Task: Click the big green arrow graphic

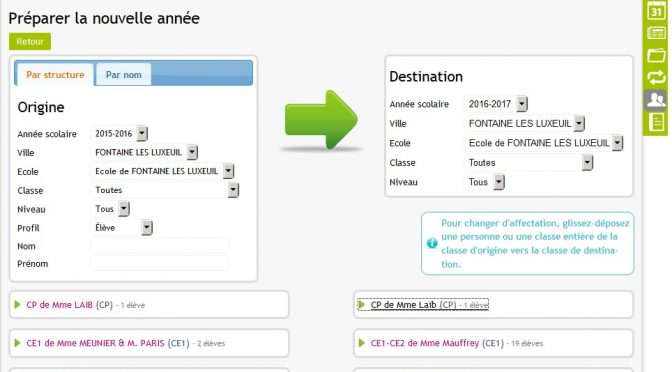Action: 321,120
